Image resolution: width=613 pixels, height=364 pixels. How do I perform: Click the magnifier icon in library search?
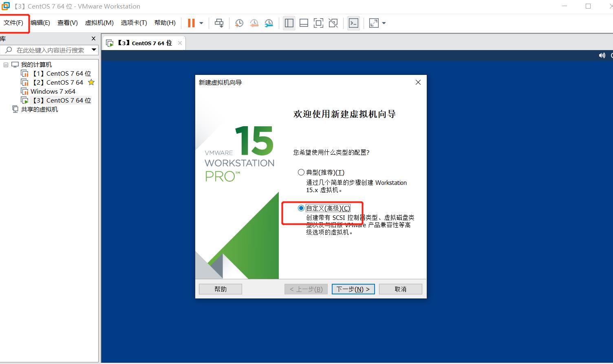pyautogui.click(x=8, y=50)
